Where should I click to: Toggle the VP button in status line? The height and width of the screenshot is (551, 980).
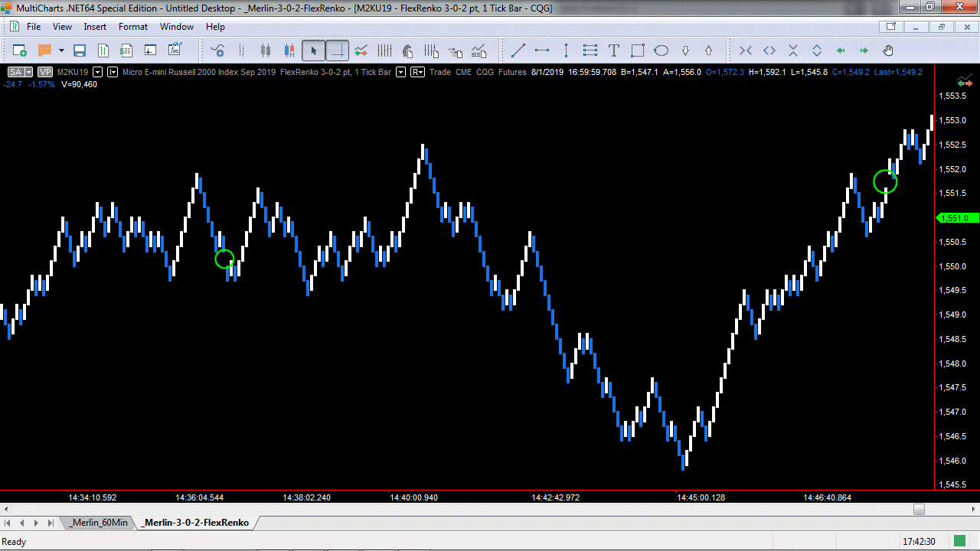[x=45, y=72]
